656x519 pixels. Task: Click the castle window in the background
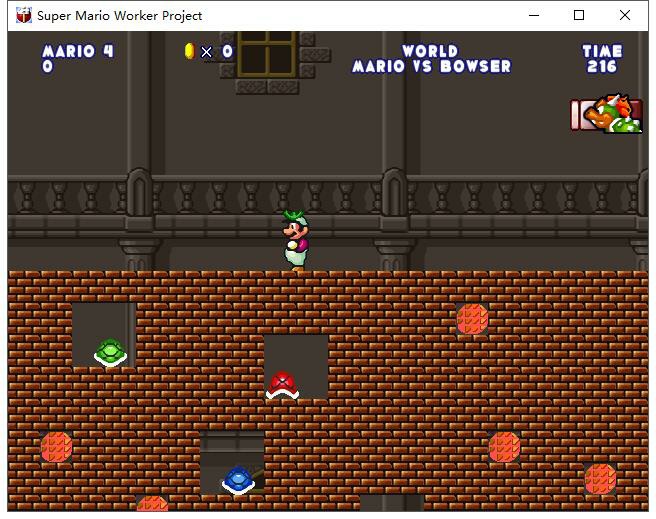(267, 54)
